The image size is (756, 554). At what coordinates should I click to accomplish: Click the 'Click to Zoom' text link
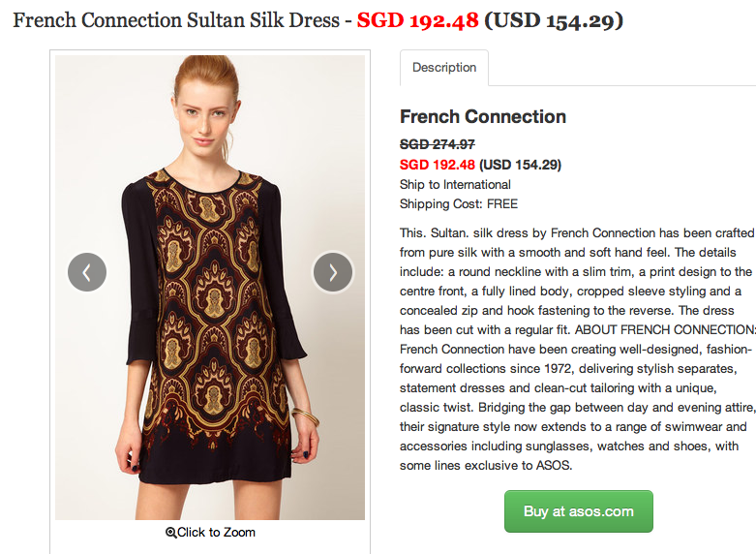(216, 533)
